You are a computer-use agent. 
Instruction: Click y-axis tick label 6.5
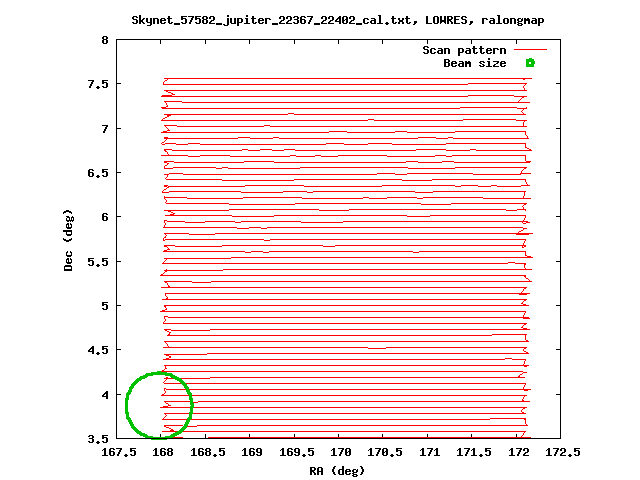point(98,173)
